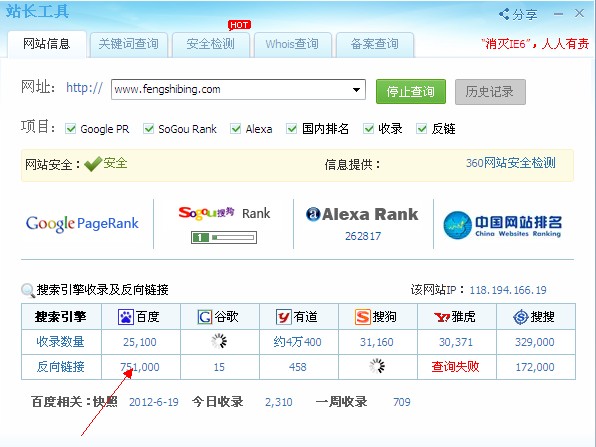This screenshot has width=596, height=447.
Task: Click Alexa rank value 262817
Action: (x=363, y=236)
